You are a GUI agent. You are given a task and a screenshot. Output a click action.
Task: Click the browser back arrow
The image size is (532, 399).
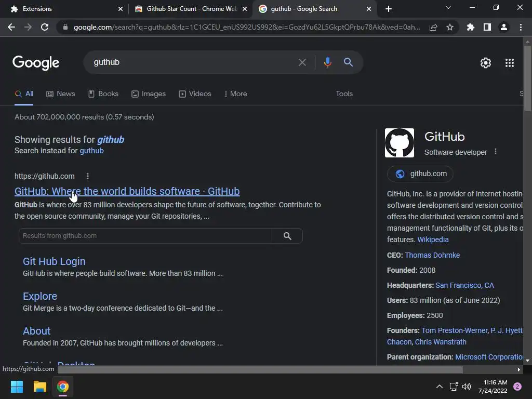(x=11, y=27)
